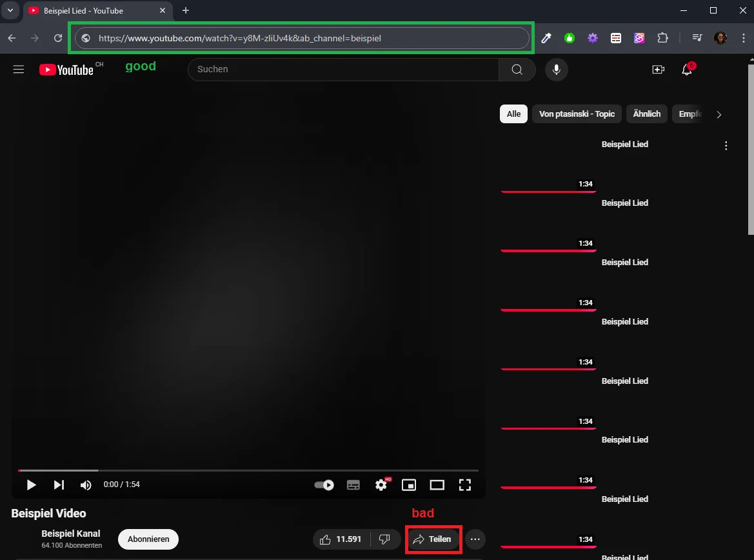
Task: Dislike the video
Action: click(x=385, y=539)
